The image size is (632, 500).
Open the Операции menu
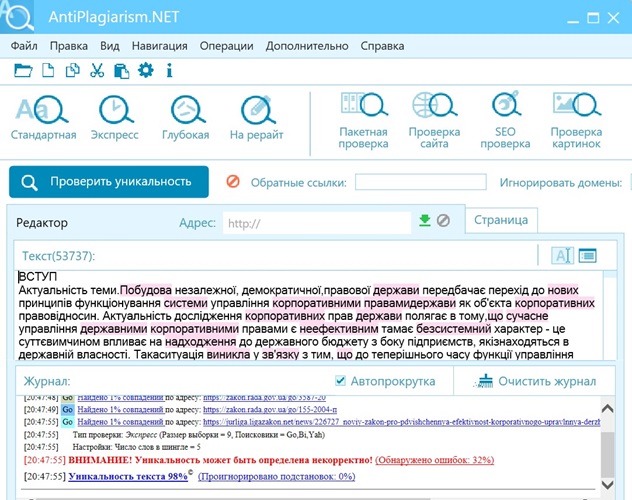click(x=225, y=46)
